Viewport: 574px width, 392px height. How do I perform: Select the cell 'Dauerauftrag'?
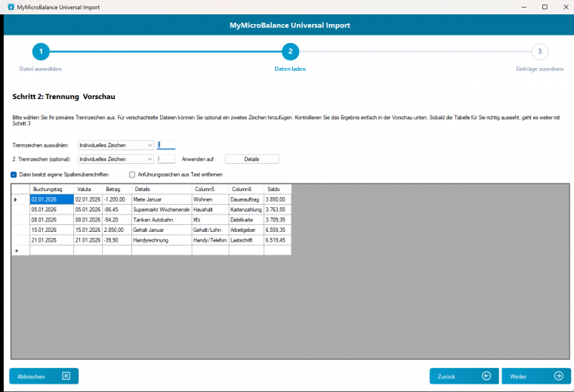pos(246,199)
